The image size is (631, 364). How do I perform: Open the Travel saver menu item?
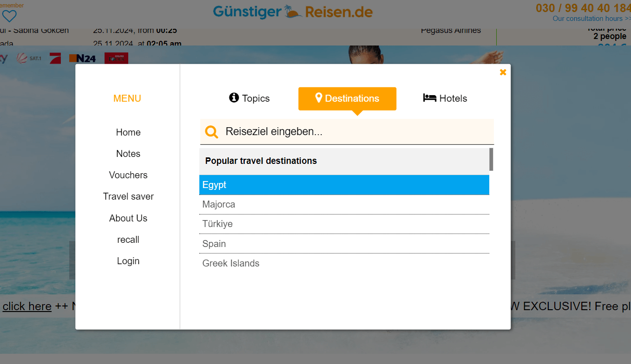tap(128, 196)
